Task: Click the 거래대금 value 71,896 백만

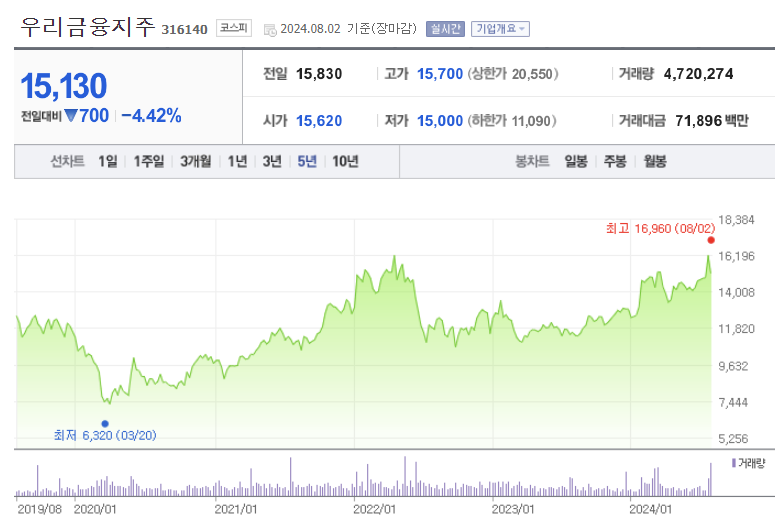Action: click(712, 121)
